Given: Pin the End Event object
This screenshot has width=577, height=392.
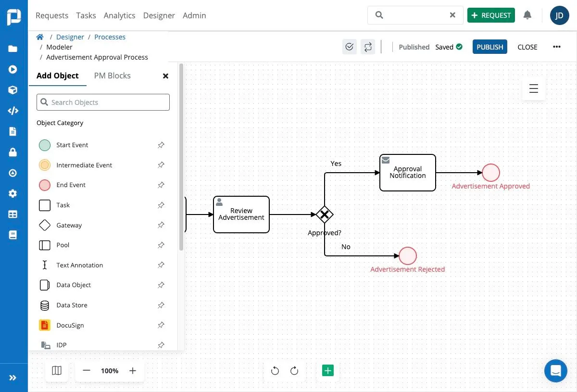Looking at the screenshot, I should (161, 185).
